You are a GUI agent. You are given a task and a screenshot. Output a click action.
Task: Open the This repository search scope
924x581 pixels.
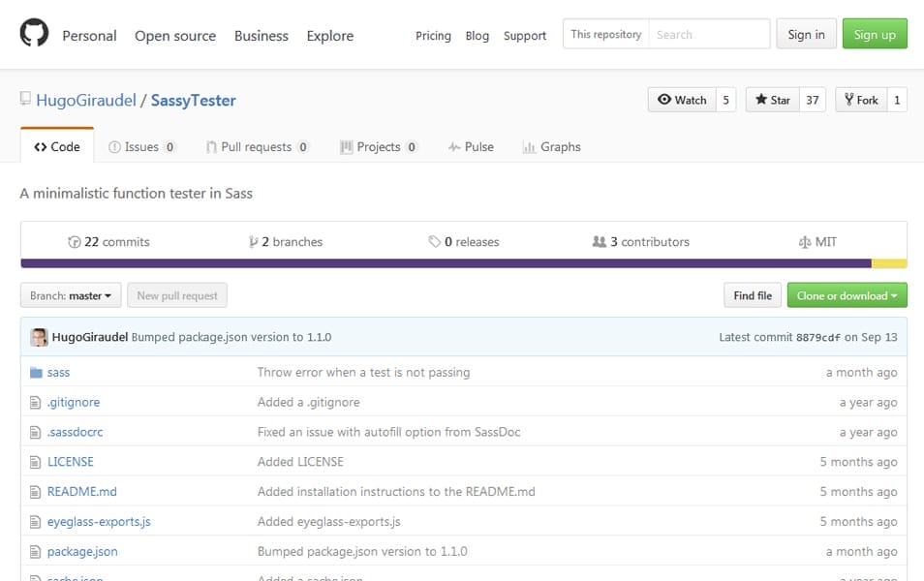(x=604, y=33)
